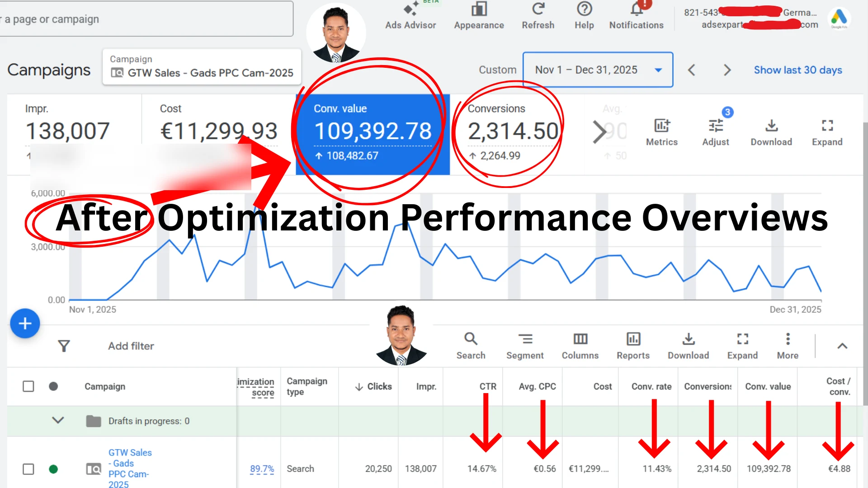Click the funnel filter icon
Viewport: 868px width, 488px height.
click(x=64, y=346)
